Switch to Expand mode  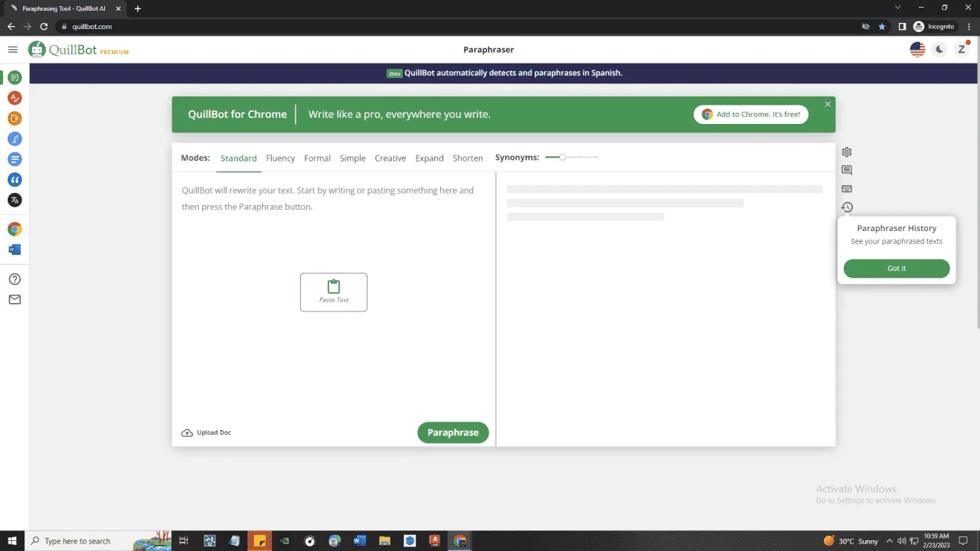tap(430, 158)
